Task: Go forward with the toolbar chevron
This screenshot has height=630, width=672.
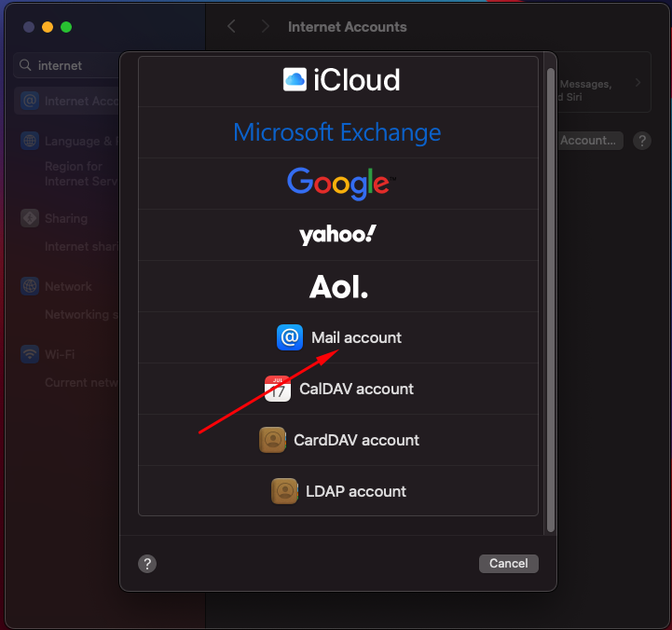Action: (266, 27)
